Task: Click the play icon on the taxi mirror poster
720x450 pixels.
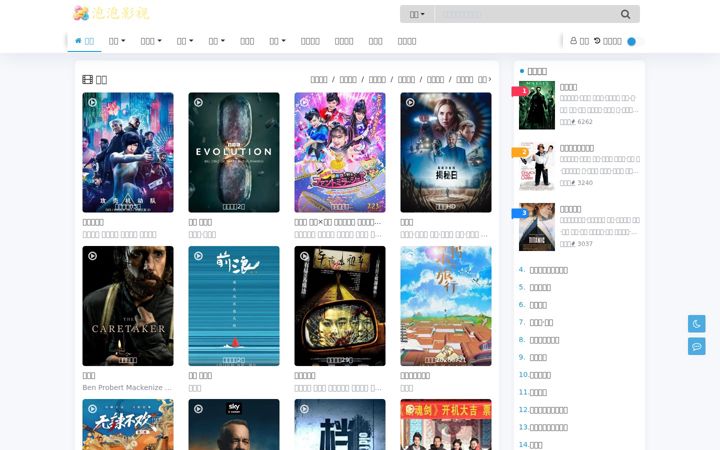Action: 304,256
